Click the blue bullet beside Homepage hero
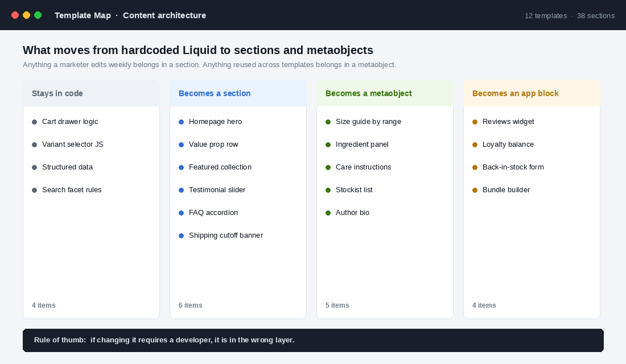The height and width of the screenshot is (364, 626). [x=181, y=122]
